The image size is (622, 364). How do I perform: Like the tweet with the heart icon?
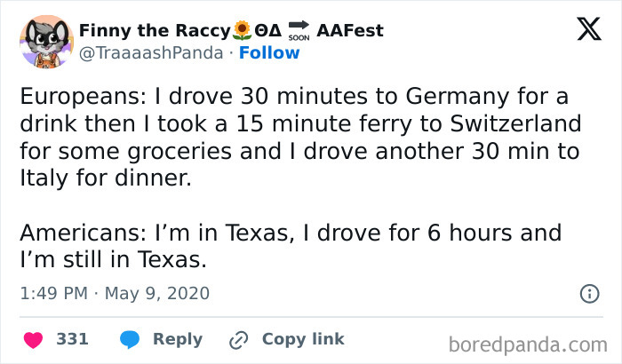[34, 339]
